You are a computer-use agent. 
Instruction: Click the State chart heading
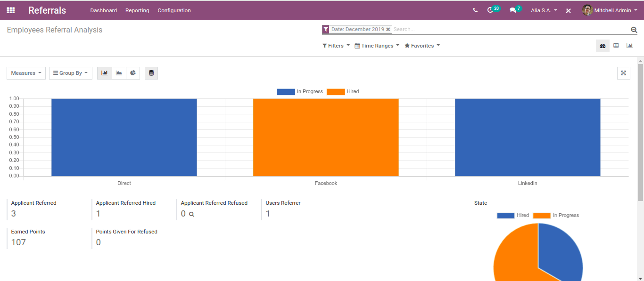point(480,203)
